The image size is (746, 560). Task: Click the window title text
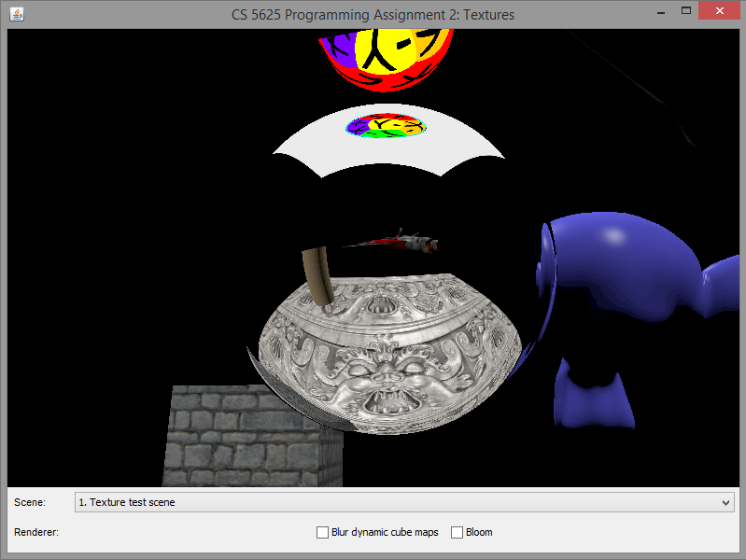[373, 15]
